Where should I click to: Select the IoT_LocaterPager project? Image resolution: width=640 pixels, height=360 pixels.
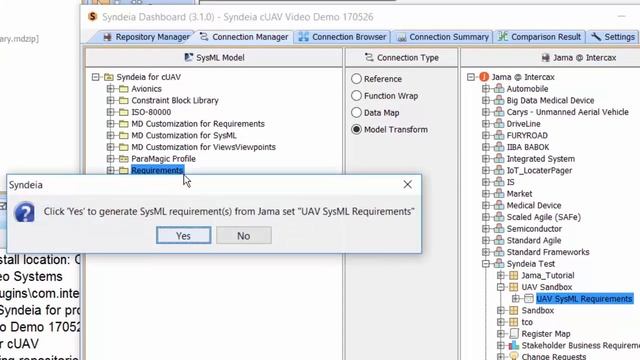(x=539, y=171)
